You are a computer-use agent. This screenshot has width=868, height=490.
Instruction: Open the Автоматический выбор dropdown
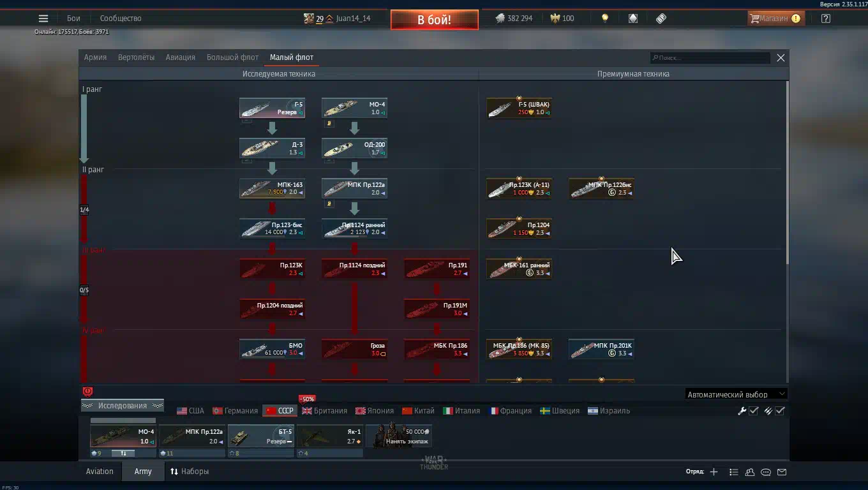(736, 394)
